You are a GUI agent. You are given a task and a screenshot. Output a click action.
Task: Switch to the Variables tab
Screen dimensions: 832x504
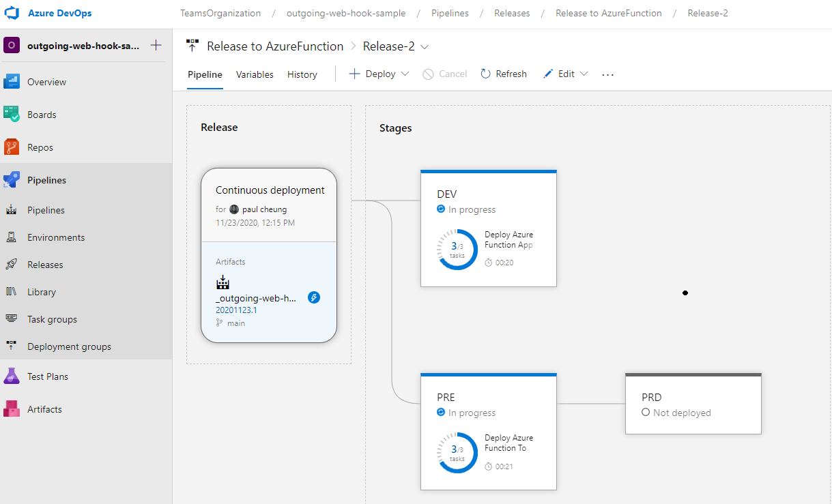pyautogui.click(x=255, y=74)
